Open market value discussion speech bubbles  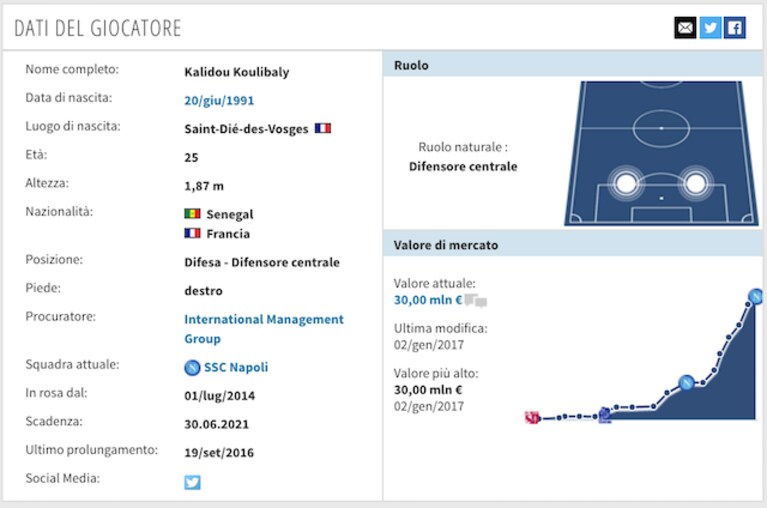coord(475,301)
